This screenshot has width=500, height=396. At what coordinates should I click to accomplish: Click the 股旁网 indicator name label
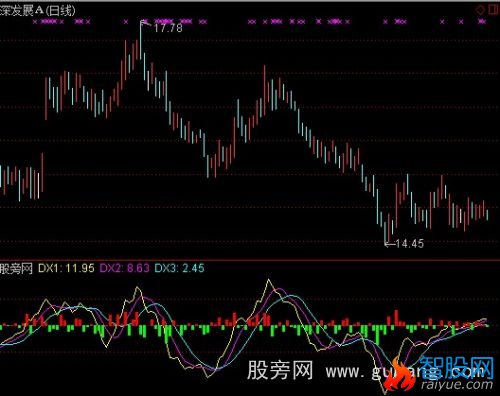click(16, 269)
